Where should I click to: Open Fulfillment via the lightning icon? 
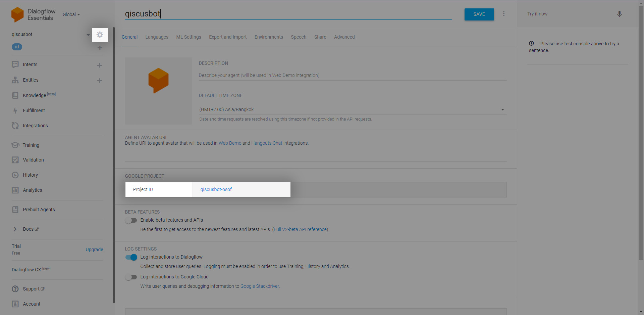(15, 110)
